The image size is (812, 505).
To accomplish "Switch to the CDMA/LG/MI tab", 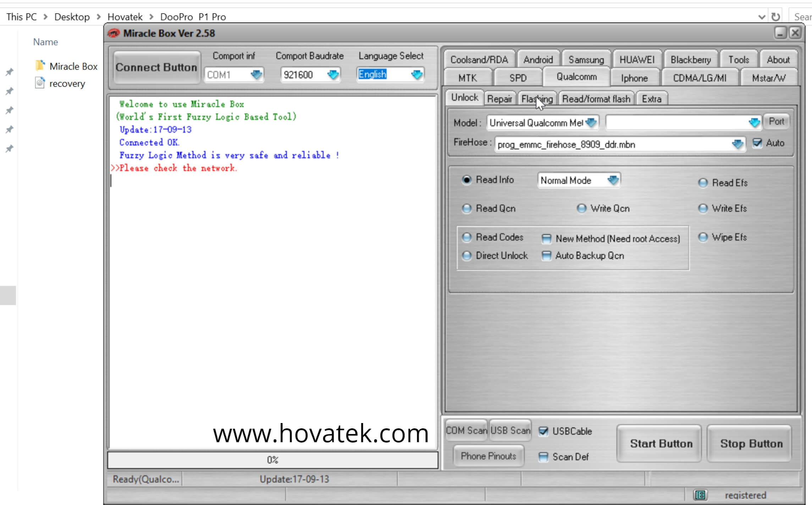I will click(700, 78).
